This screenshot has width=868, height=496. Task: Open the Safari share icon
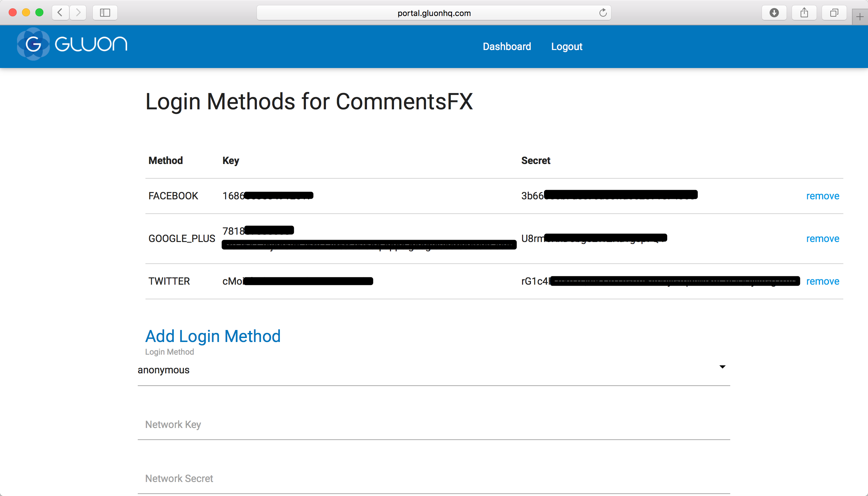(804, 13)
